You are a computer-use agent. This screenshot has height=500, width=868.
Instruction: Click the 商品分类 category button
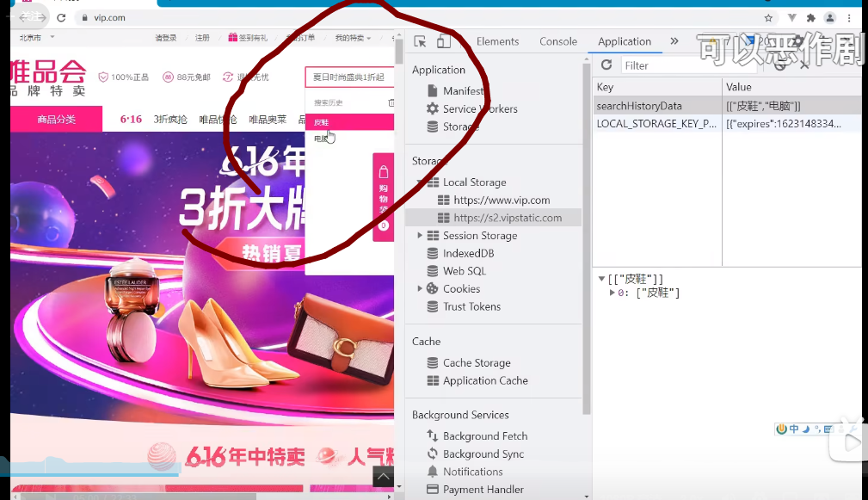(56, 119)
